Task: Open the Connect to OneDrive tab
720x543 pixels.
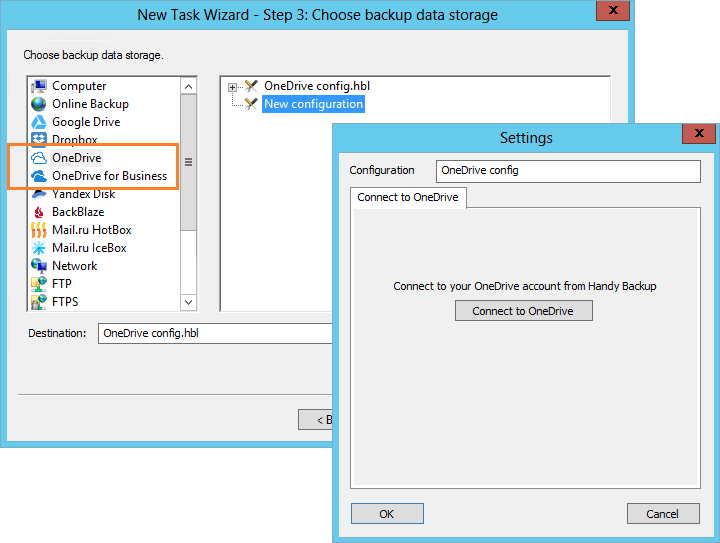Action: click(x=408, y=197)
